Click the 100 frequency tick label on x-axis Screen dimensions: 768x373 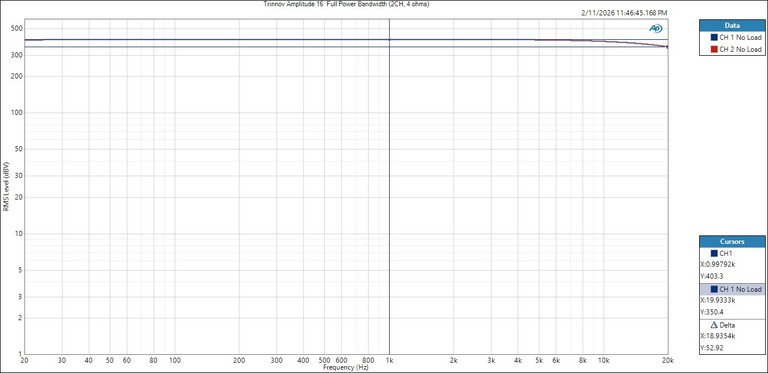tap(175, 361)
